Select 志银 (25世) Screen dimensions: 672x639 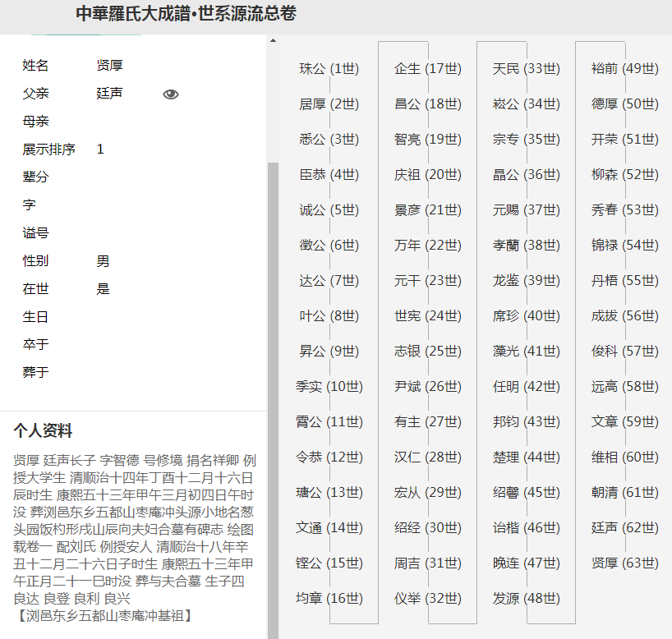point(428,352)
